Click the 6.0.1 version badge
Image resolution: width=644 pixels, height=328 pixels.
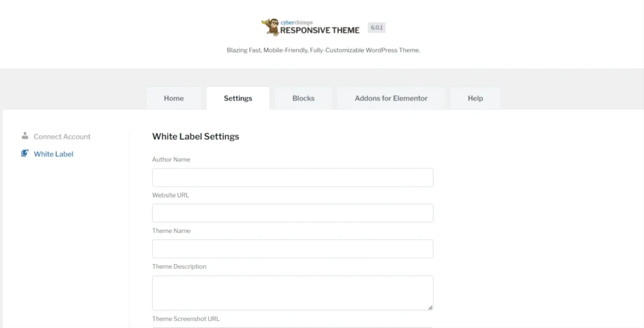click(x=377, y=28)
